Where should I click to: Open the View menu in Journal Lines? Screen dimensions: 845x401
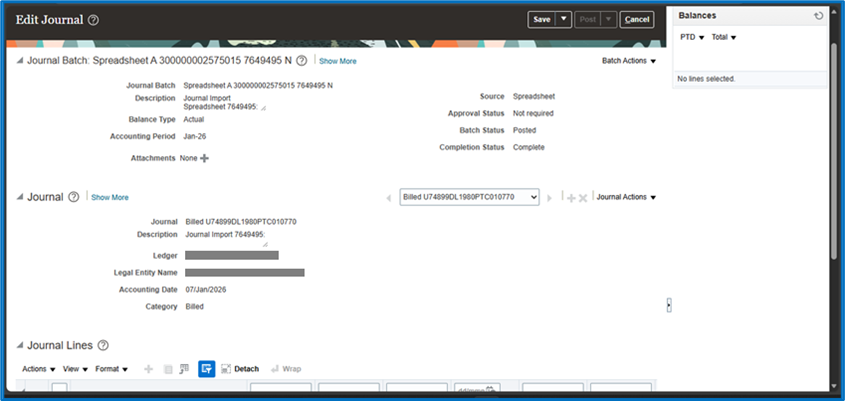(75, 369)
